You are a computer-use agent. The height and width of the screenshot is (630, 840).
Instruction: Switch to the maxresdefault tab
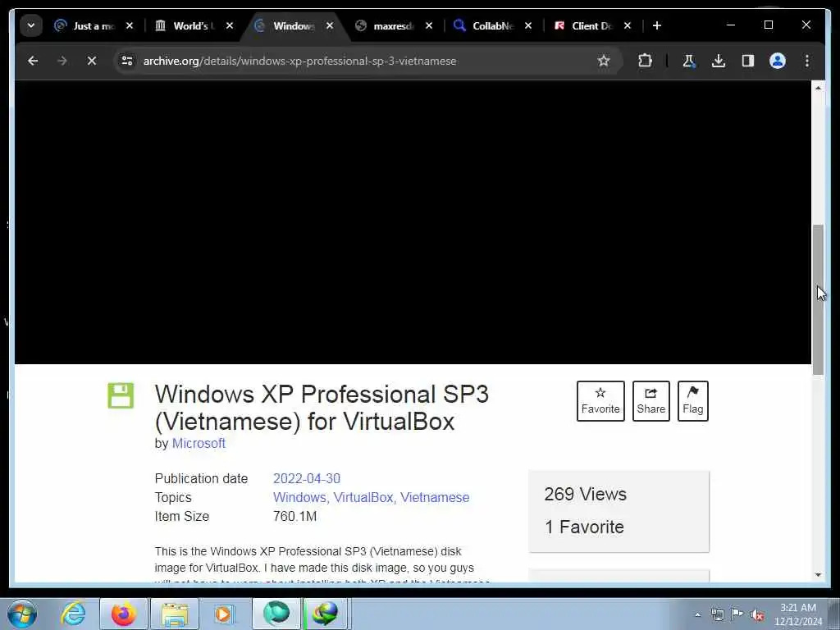coord(393,25)
